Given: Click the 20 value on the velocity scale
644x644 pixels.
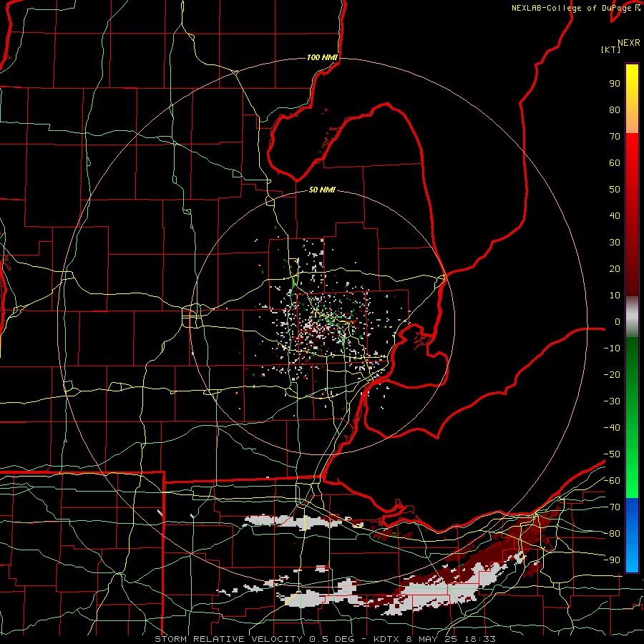Looking at the screenshot, I should tap(615, 268).
